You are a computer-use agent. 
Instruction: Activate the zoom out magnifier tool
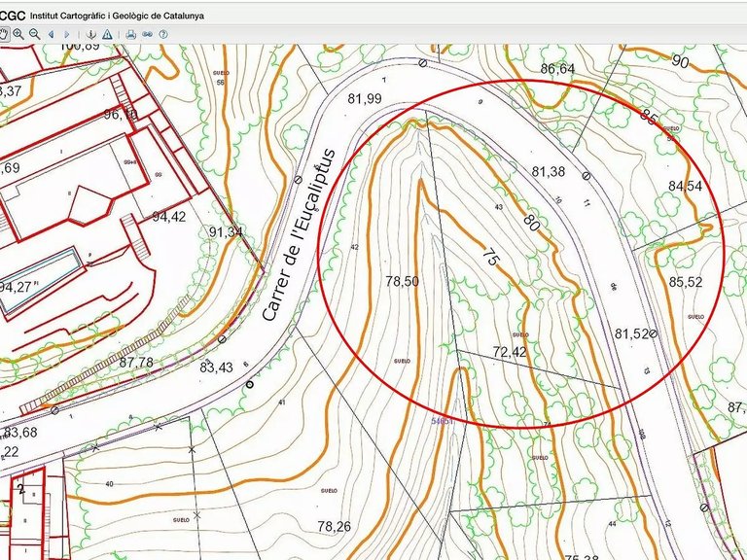[x=34, y=34]
